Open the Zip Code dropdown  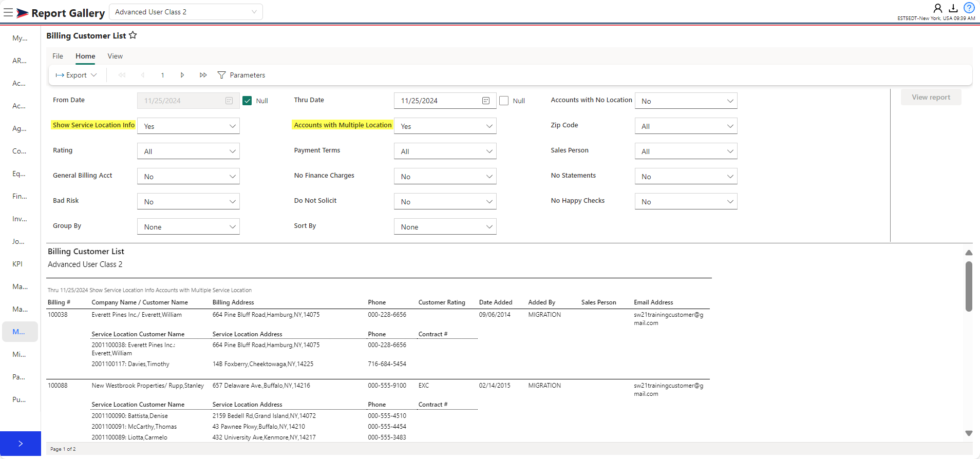point(686,126)
